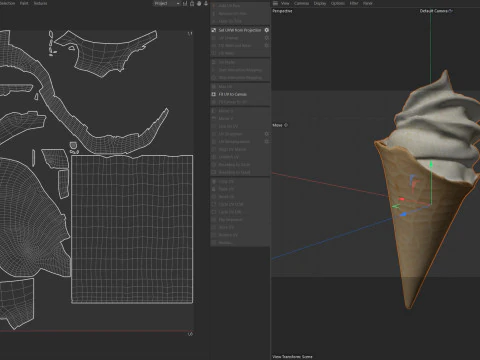Open the Textures menu in UV editor
The width and height of the screenshot is (480, 360).
pos(40,3)
